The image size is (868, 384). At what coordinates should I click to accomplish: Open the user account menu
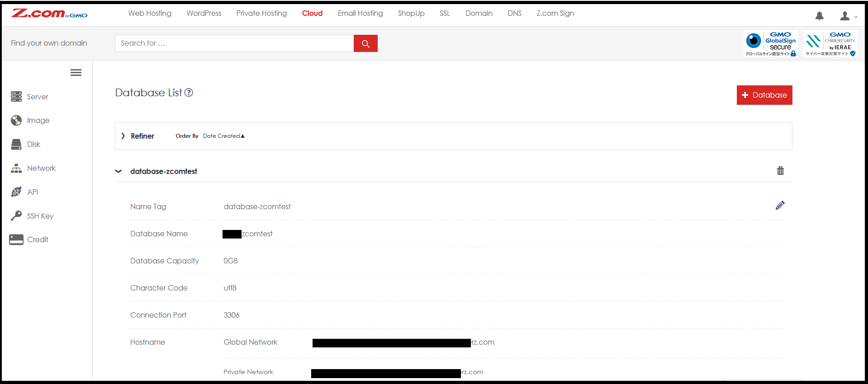(849, 16)
